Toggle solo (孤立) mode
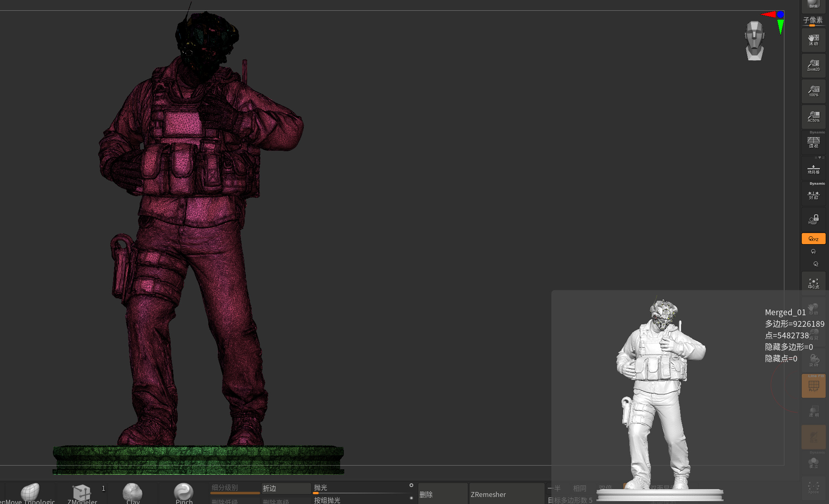829x504 pixels. coord(813,463)
